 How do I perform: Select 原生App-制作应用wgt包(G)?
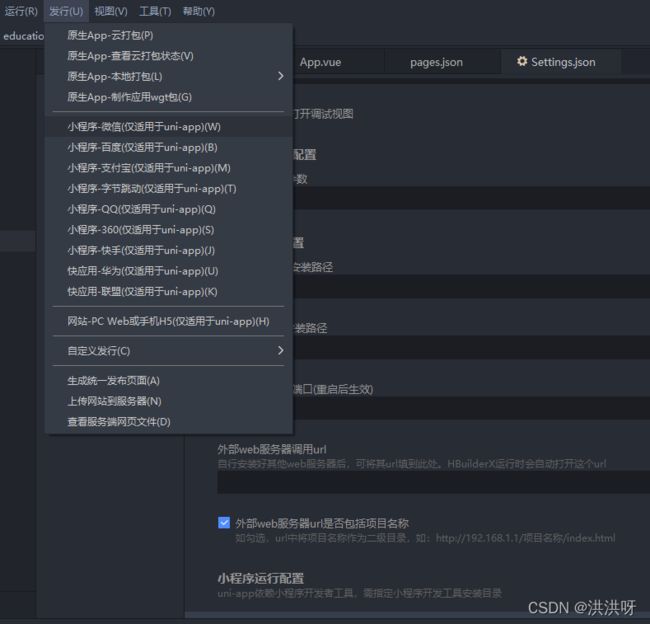coord(169,97)
